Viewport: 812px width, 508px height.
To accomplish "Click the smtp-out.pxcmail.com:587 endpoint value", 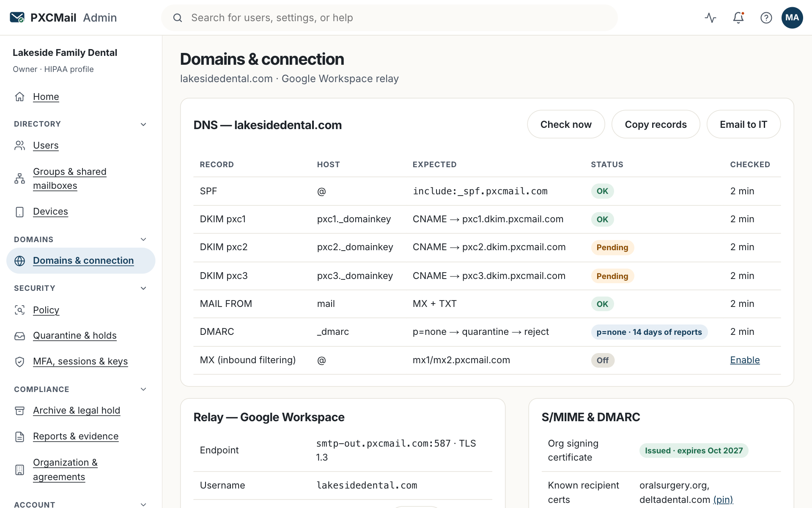I will [383, 443].
